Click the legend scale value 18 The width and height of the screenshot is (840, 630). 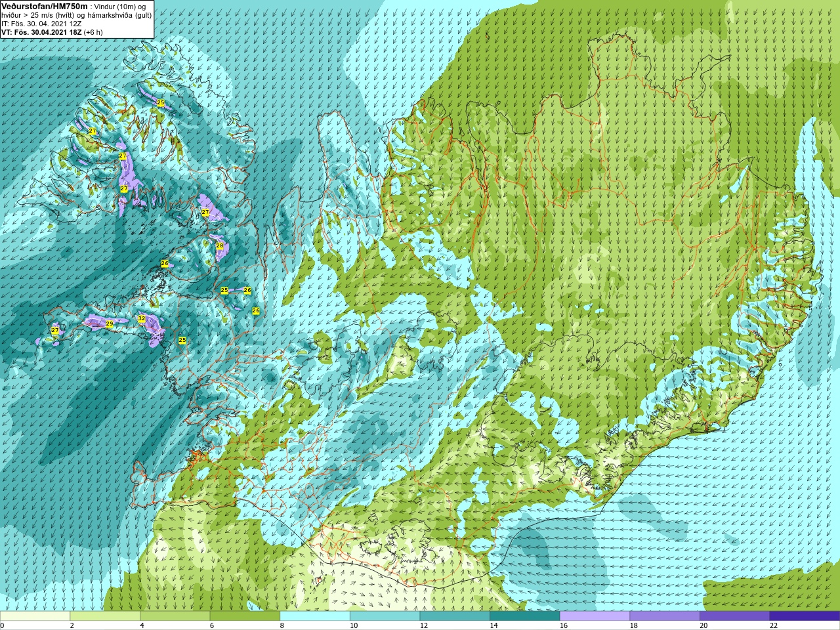633,625
